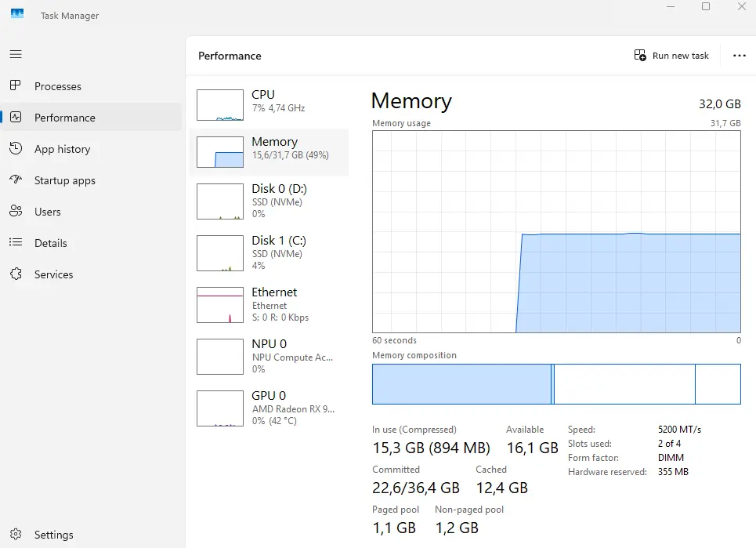Open the three-dot more options menu

point(739,56)
